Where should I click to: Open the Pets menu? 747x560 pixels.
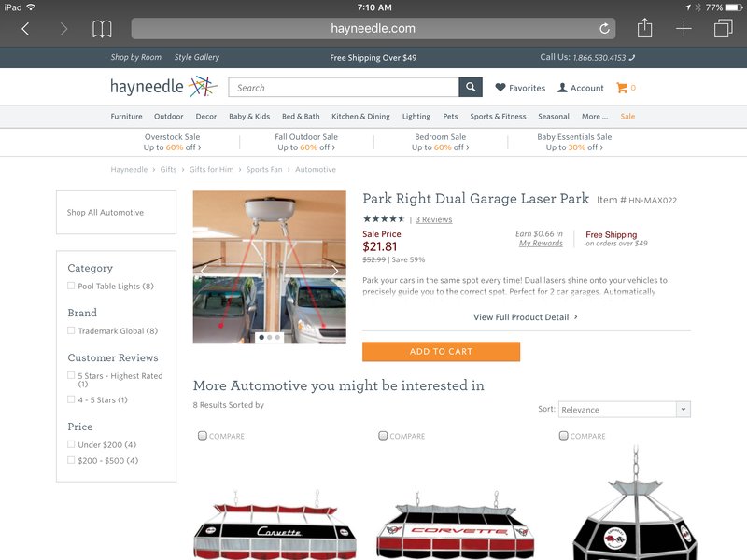click(450, 116)
